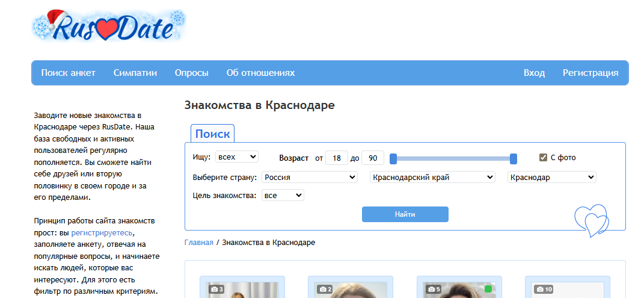Click the photo count badge showing 3

pyautogui.click(x=216, y=290)
